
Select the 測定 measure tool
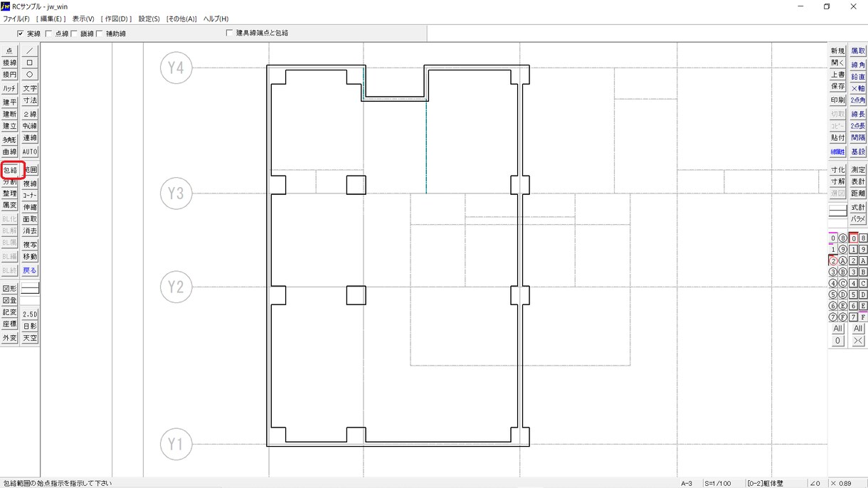tap(858, 171)
